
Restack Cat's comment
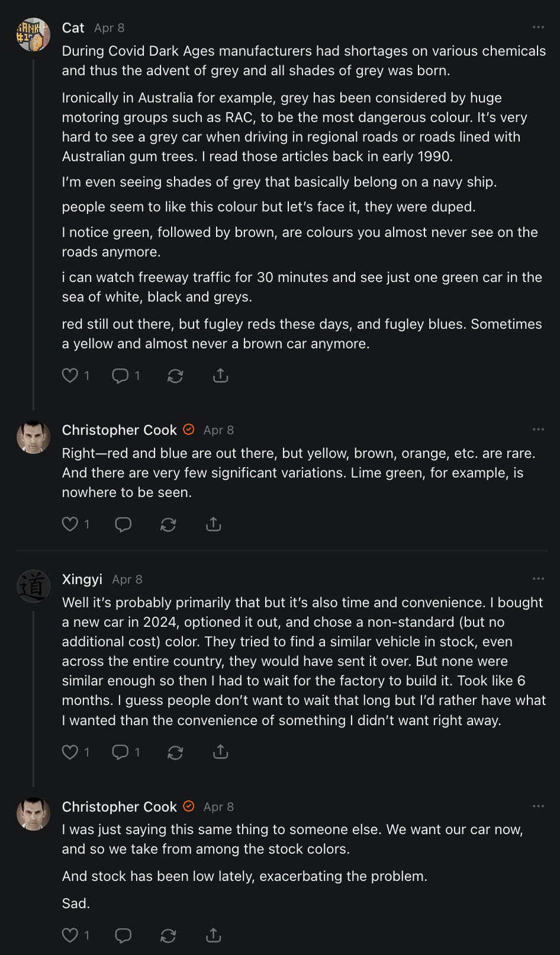[175, 376]
